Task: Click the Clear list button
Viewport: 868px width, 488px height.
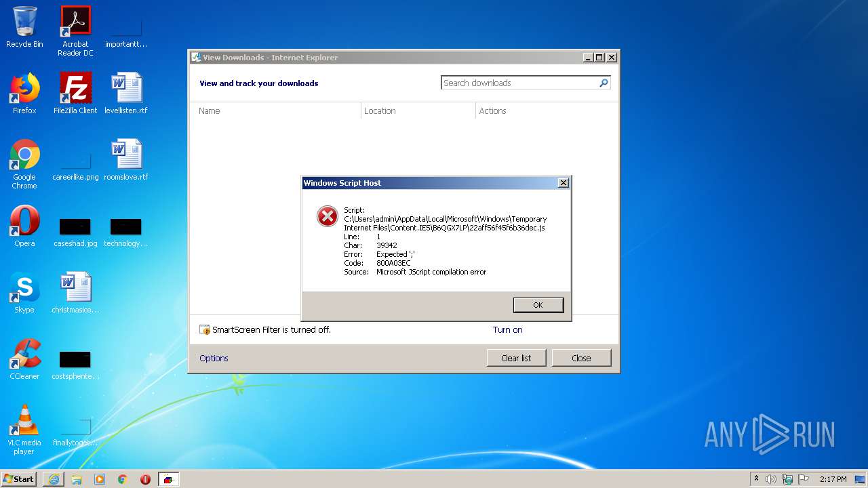Action: click(516, 358)
